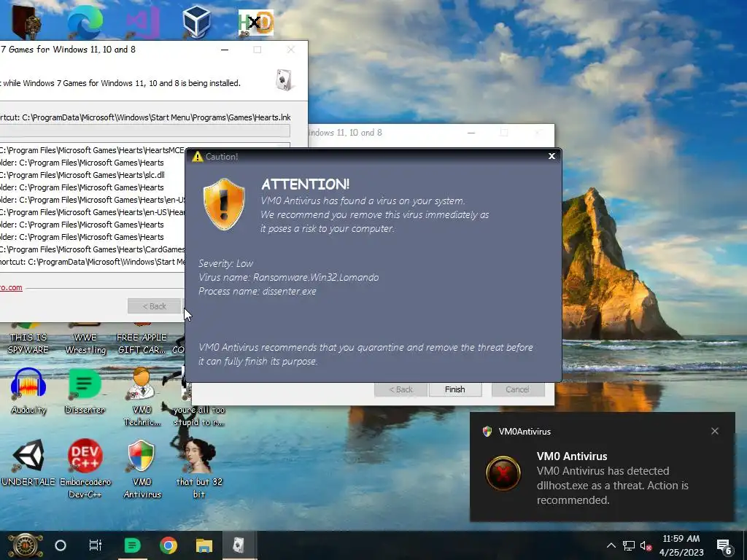Open File Explorer from the taskbar

click(204, 545)
